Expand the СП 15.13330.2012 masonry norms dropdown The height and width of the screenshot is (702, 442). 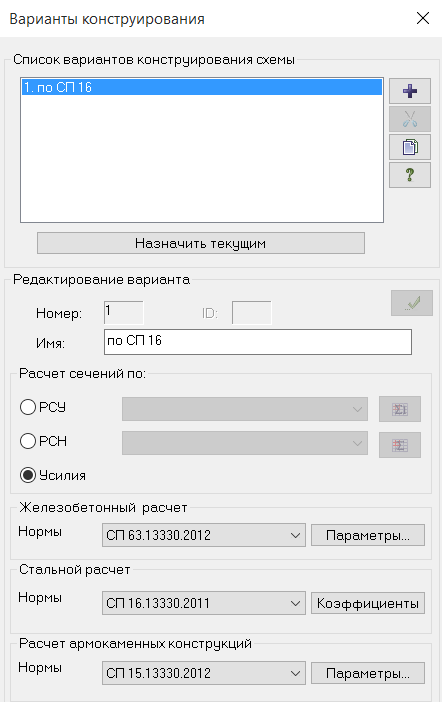click(204, 673)
